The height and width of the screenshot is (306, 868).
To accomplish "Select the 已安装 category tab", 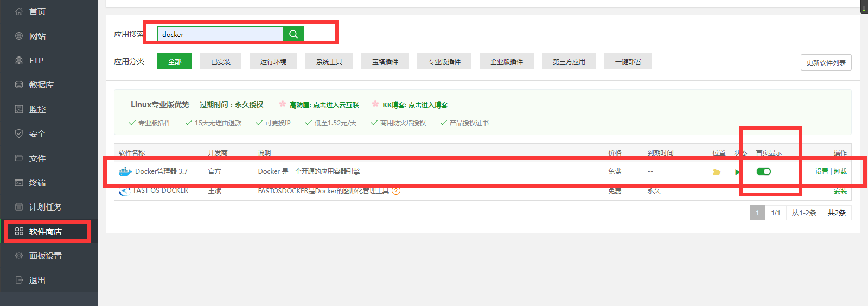I will pos(221,61).
